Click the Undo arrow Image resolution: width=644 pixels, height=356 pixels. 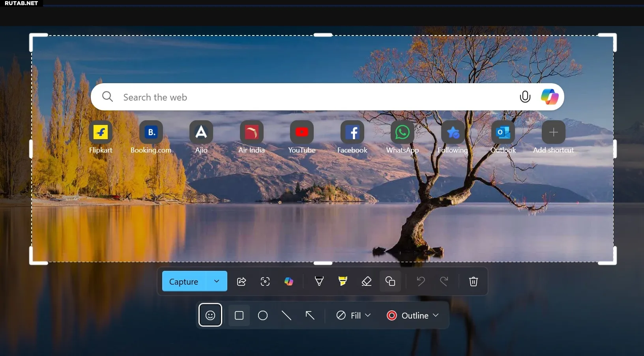pyautogui.click(x=421, y=281)
